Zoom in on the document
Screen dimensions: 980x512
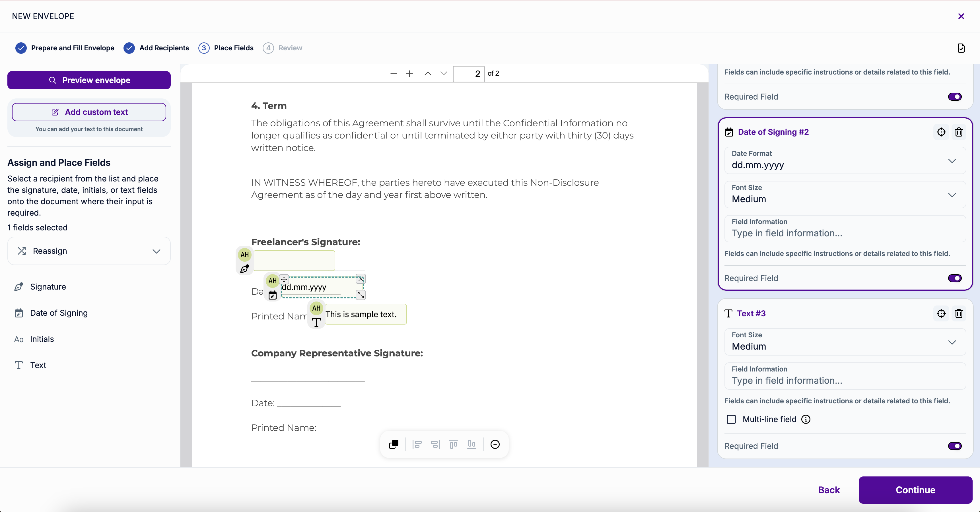pyautogui.click(x=409, y=74)
